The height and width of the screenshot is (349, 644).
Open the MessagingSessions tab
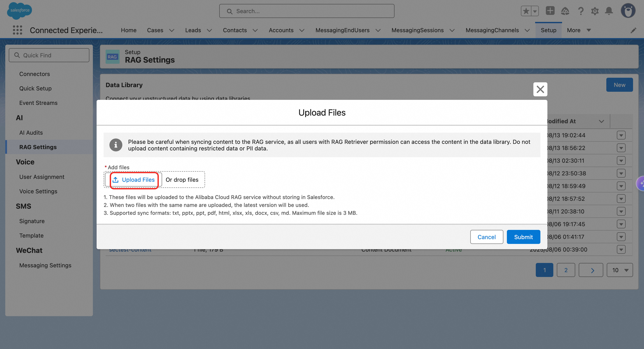[418, 30]
